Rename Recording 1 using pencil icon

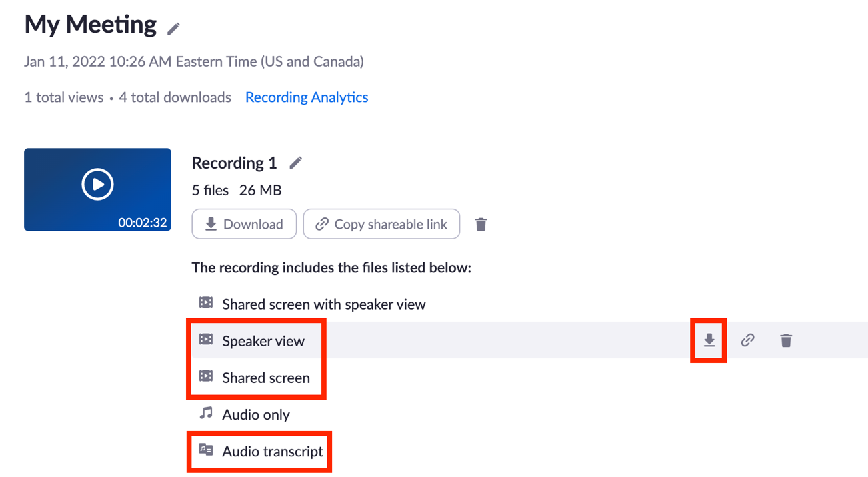tap(296, 163)
